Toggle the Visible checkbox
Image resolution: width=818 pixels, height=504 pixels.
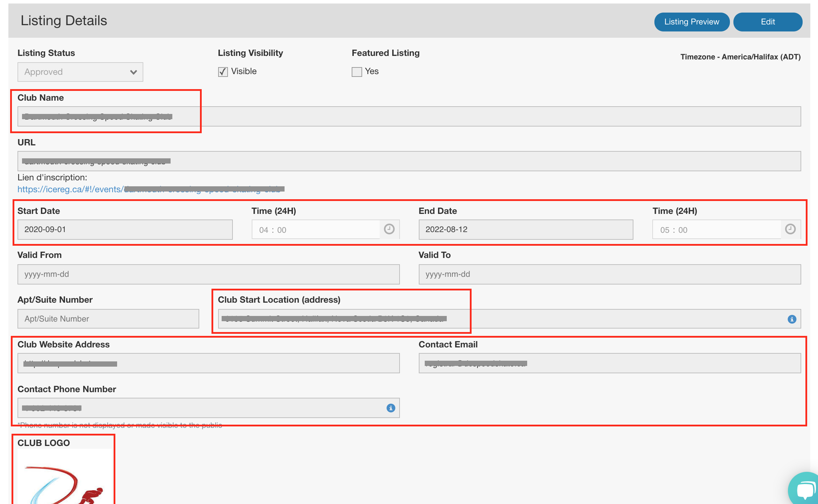[223, 72]
